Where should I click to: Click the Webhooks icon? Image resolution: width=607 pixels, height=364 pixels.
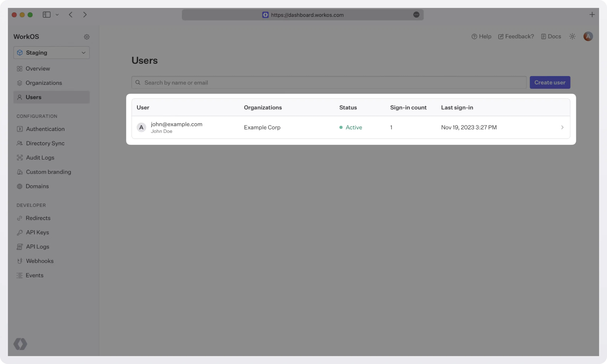click(x=20, y=261)
